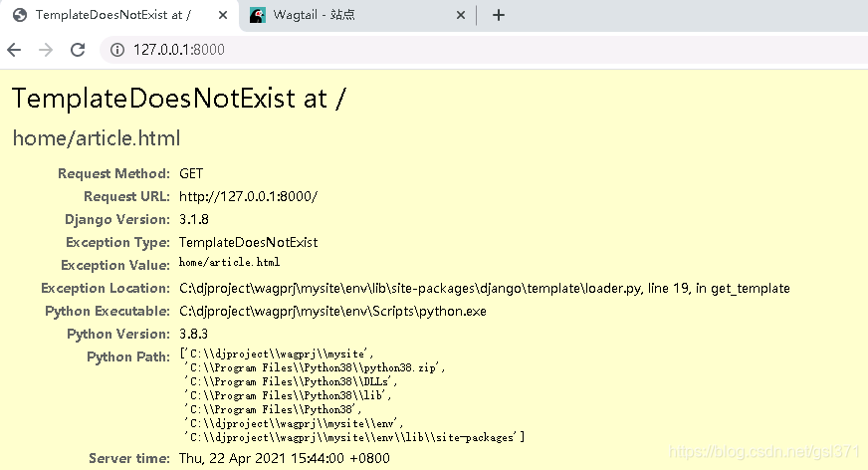Click the Python Path label
868x470 pixels.
click(x=128, y=356)
